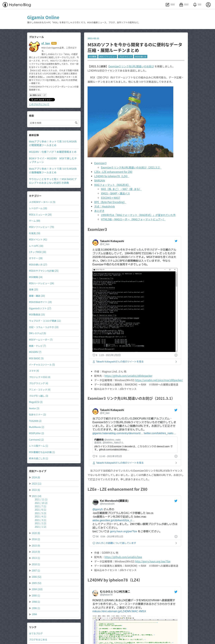Open the 2021 / 11 (1) month archive

[41, 500]
